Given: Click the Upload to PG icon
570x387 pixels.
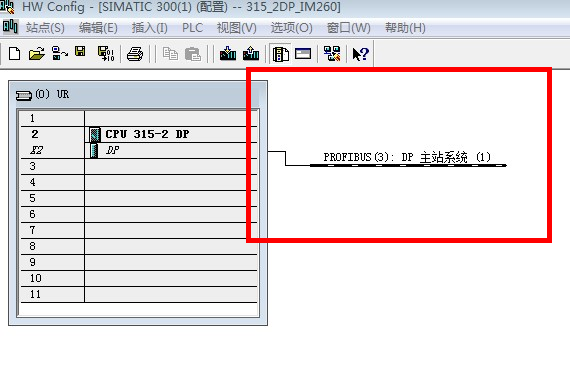Looking at the screenshot, I should (251, 54).
